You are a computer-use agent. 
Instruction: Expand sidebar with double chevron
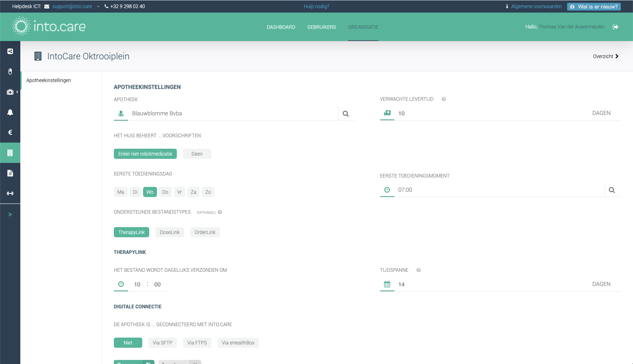pyautogui.click(x=10, y=214)
